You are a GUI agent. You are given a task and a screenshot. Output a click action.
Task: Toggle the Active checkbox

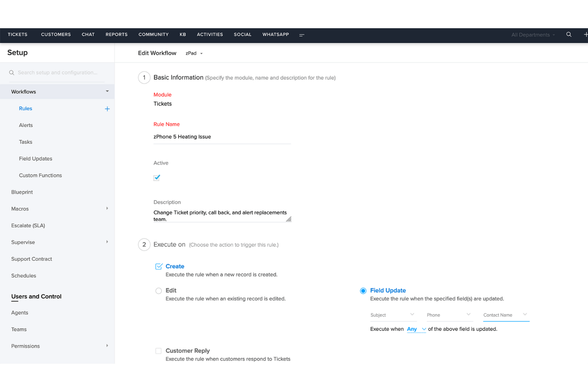[x=157, y=178]
